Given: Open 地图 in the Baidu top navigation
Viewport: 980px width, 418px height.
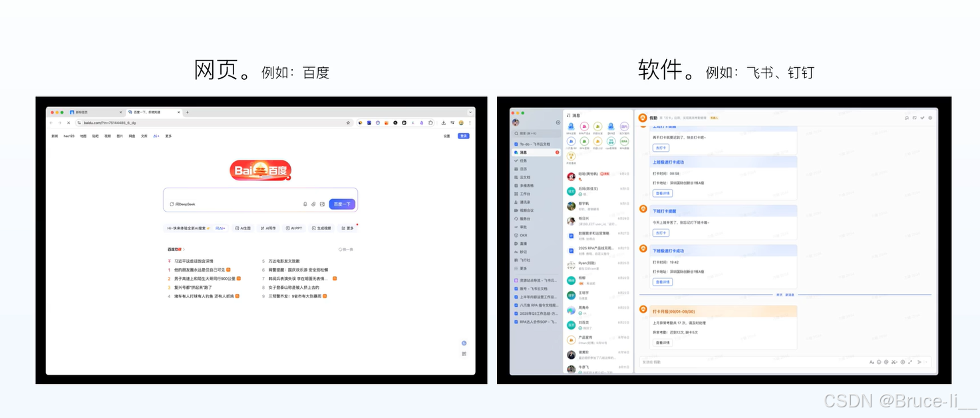Looking at the screenshot, I should pos(83,136).
